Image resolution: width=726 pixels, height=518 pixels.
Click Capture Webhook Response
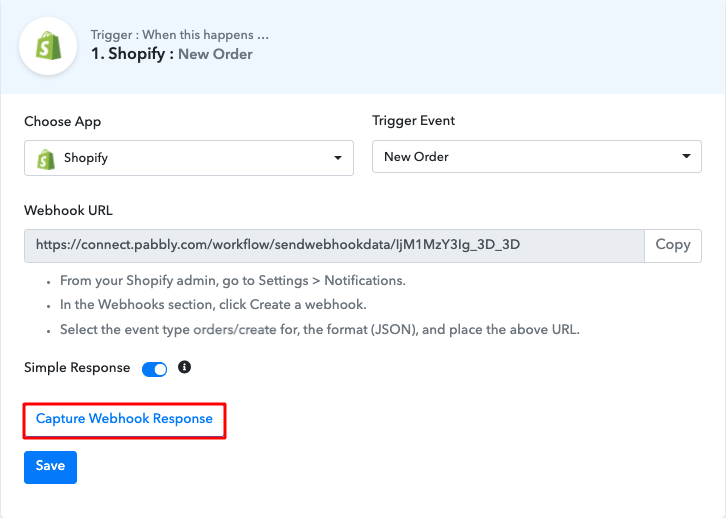tap(124, 419)
